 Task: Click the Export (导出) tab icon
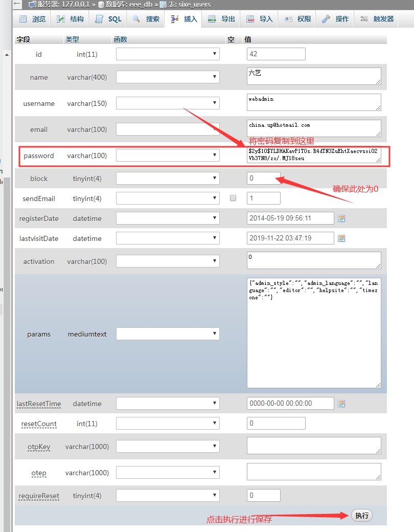coord(212,19)
